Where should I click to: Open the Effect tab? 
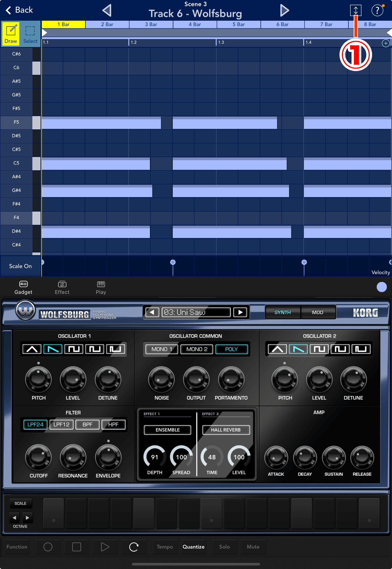coord(62,288)
